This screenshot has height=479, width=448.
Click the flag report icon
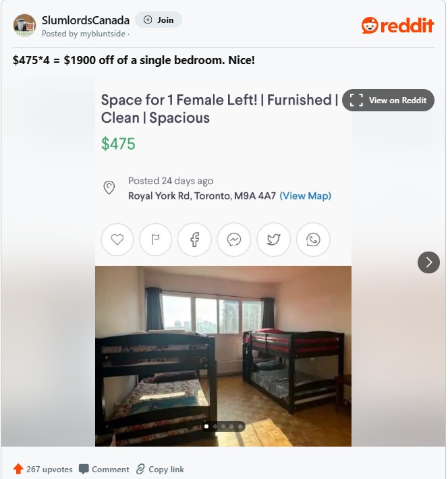click(156, 239)
